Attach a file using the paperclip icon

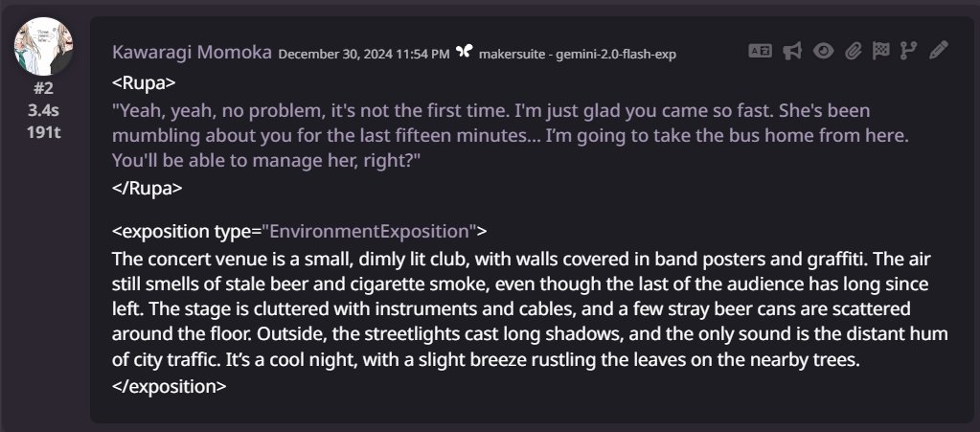coord(854,51)
